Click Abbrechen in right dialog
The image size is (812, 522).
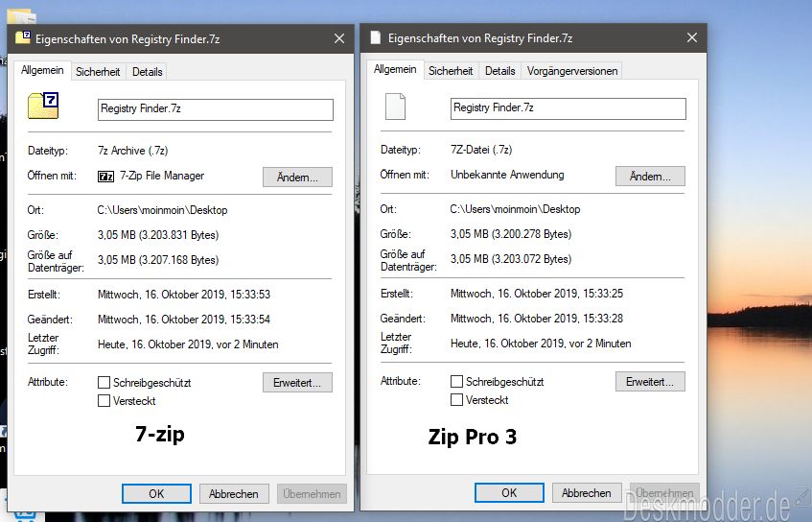(586, 492)
